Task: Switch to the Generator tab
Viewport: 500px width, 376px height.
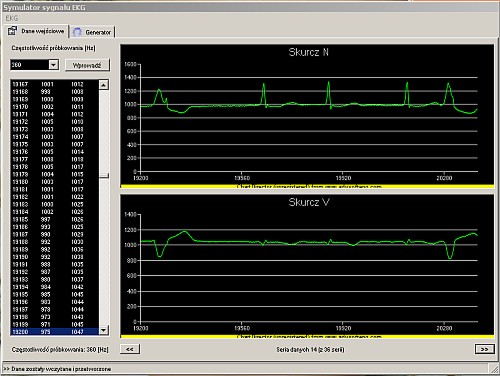Action: [x=93, y=32]
